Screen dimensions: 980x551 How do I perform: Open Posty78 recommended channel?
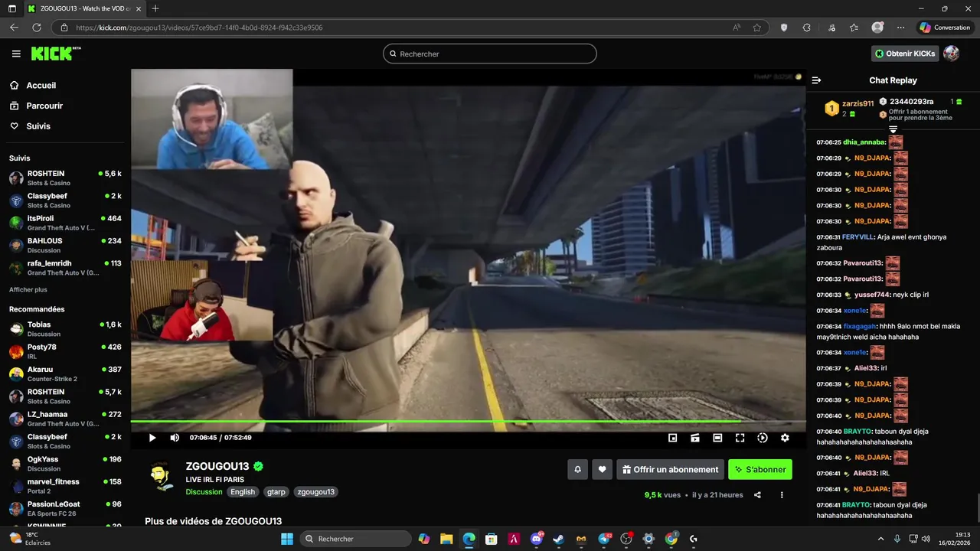coord(65,351)
